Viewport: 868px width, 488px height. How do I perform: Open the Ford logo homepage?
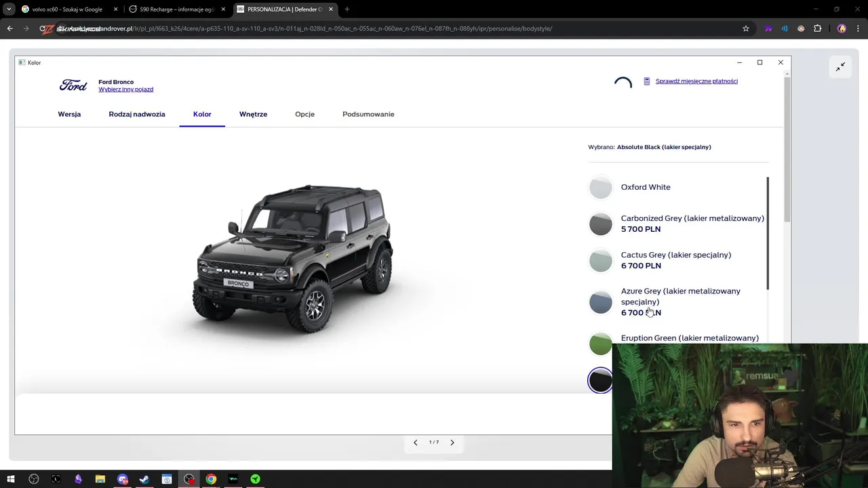[73, 85]
